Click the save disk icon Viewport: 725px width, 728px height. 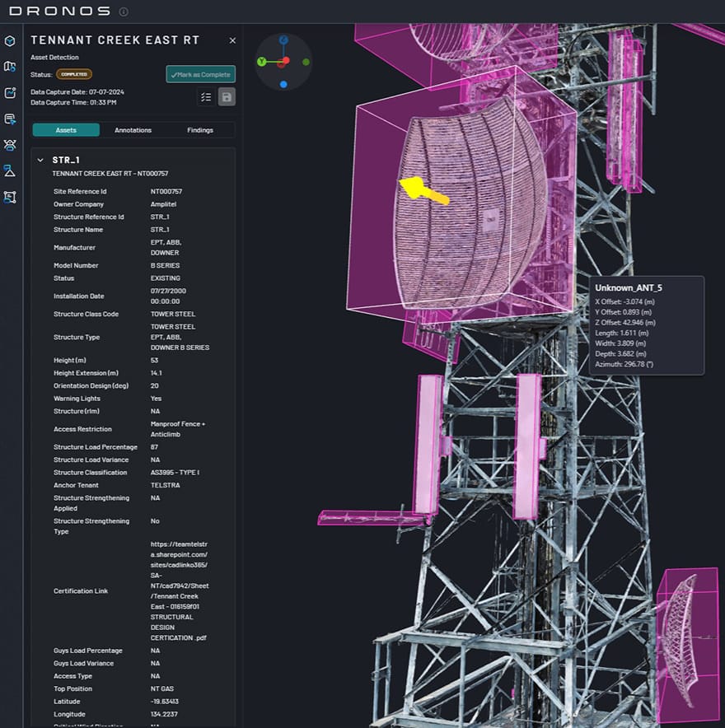pos(227,97)
